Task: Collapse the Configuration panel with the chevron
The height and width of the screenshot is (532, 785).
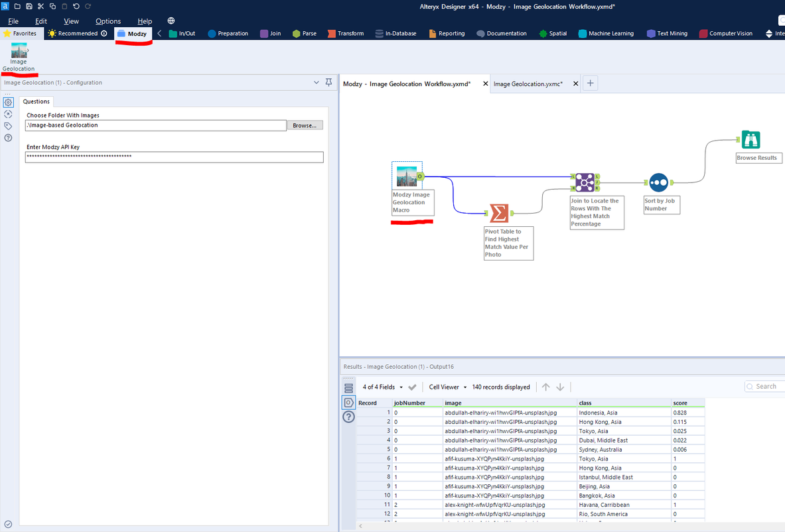Action: (x=317, y=82)
